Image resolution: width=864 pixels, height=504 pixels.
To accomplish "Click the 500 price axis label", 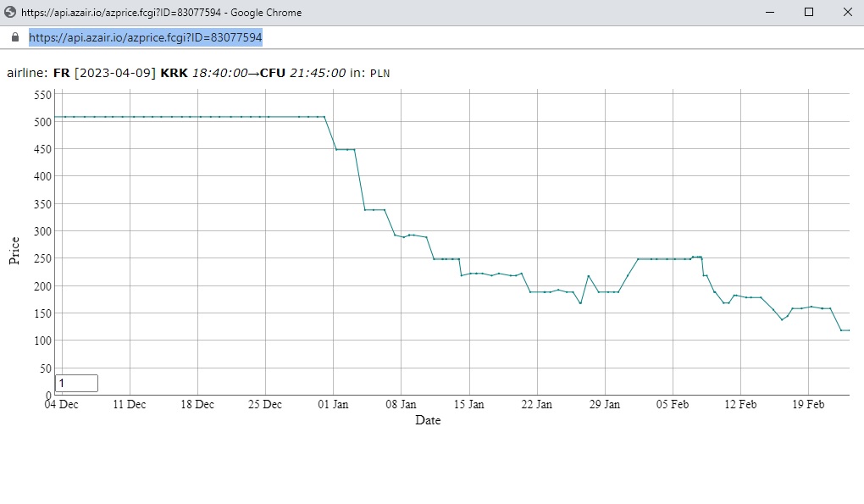I will [42, 122].
